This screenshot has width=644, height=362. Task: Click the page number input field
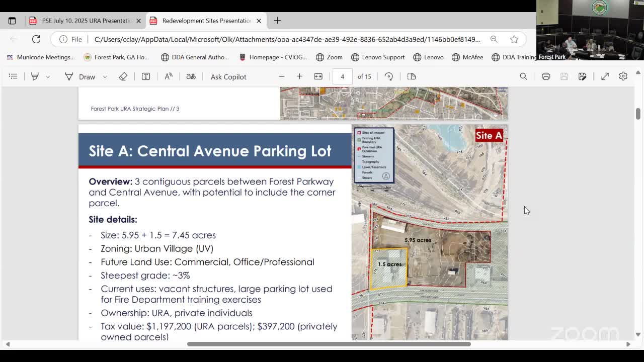coord(342,76)
